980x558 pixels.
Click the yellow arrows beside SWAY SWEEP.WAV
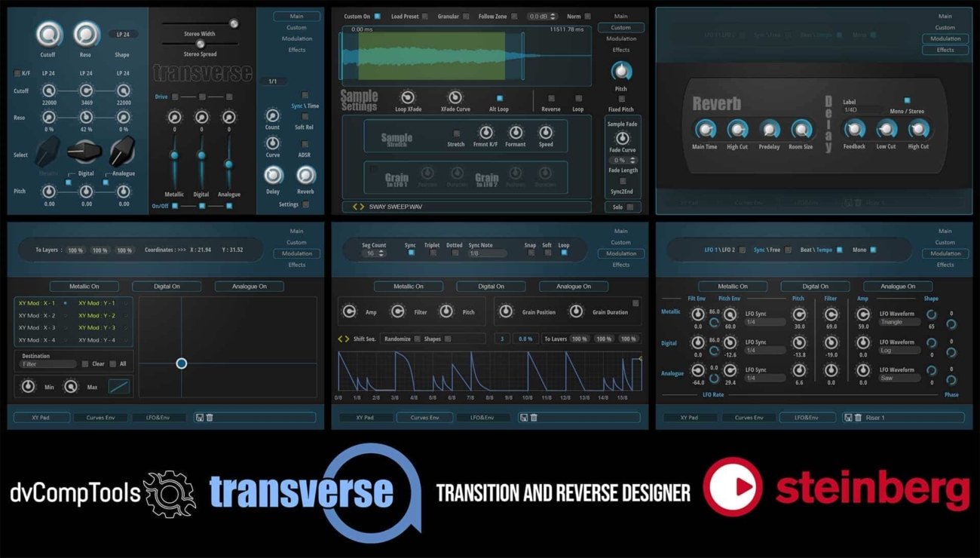358,207
